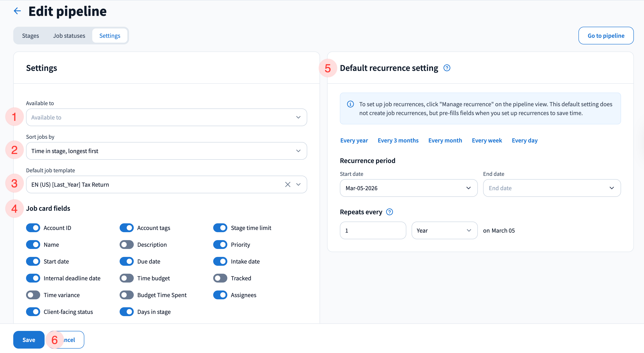The width and height of the screenshot is (644, 353).
Task: Open the Job statuses tab
Action: click(69, 36)
